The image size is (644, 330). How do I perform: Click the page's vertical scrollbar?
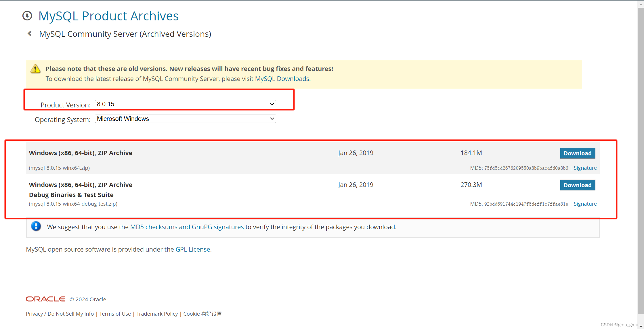641,161
